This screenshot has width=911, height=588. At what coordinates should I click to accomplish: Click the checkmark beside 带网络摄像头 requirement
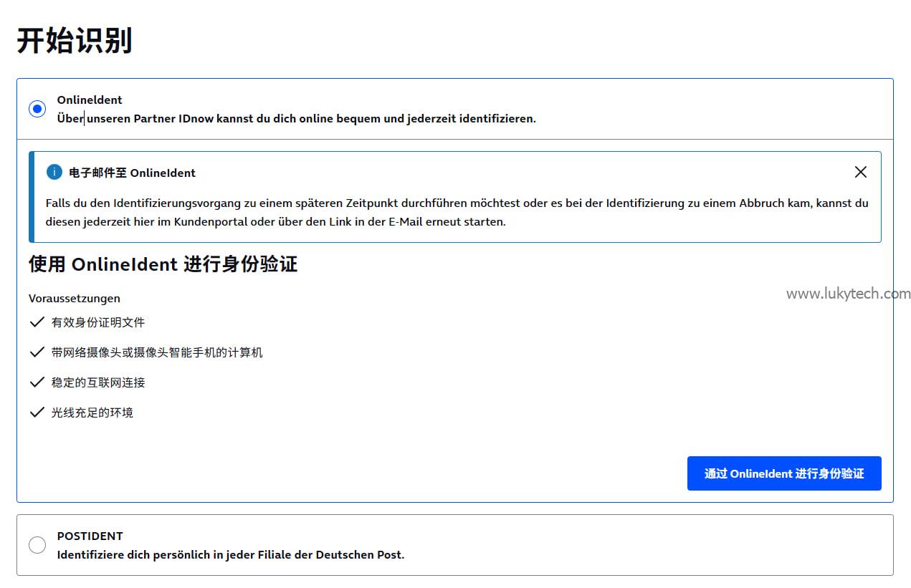37,352
